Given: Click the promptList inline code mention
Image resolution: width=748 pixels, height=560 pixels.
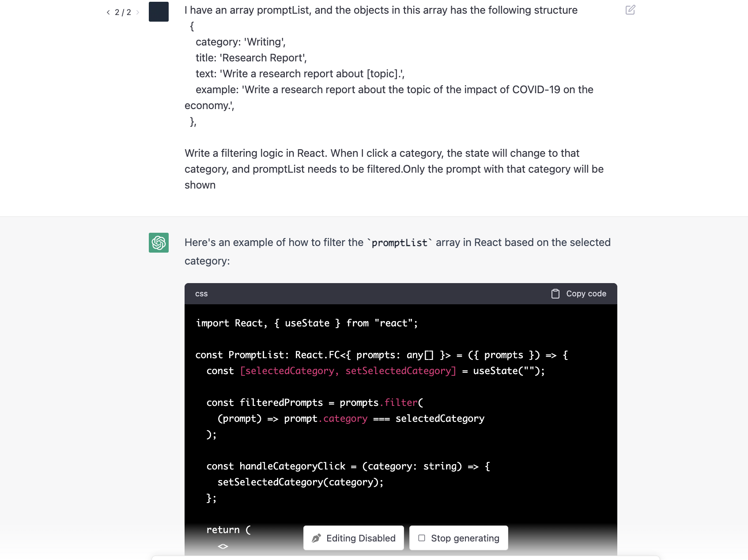Looking at the screenshot, I should pyautogui.click(x=399, y=242).
